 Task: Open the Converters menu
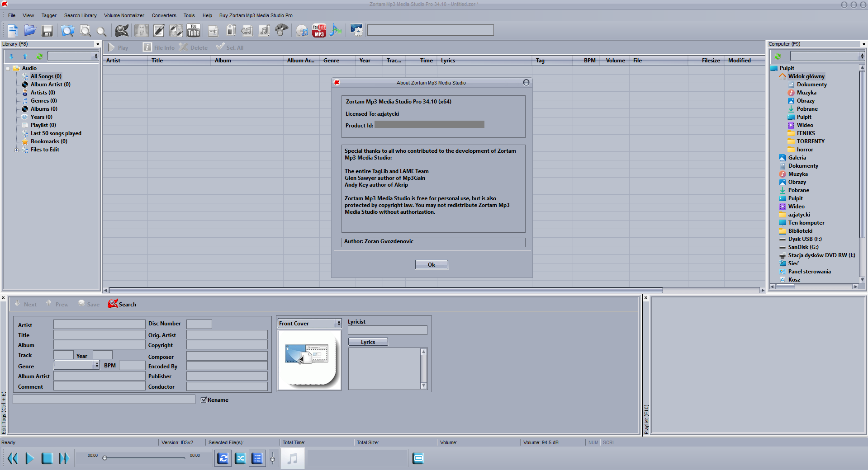pos(164,15)
